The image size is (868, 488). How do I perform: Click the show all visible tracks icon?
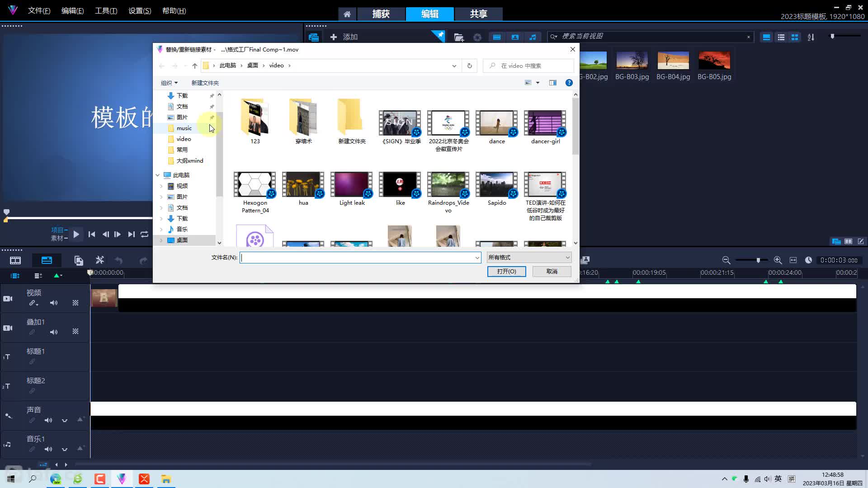click(15, 275)
